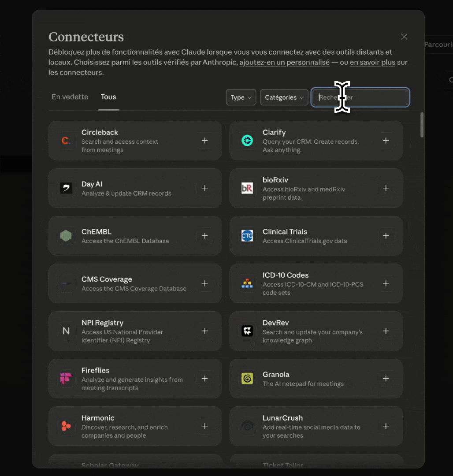The height and width of the screenshot is (476, 453).
Task: Click the Rechercher search field
Action: tap(360, 97)
